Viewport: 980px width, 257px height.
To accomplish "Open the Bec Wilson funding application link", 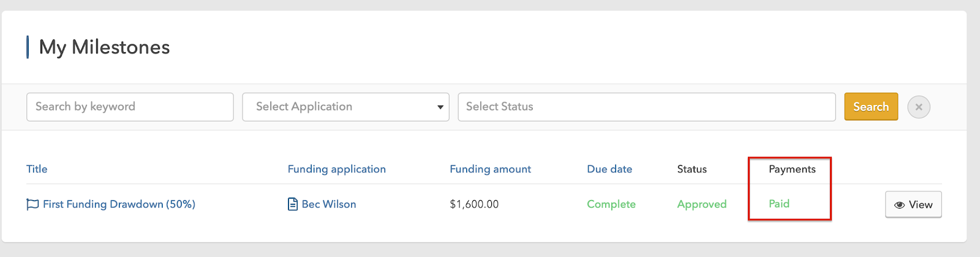I will pos(329,204).
